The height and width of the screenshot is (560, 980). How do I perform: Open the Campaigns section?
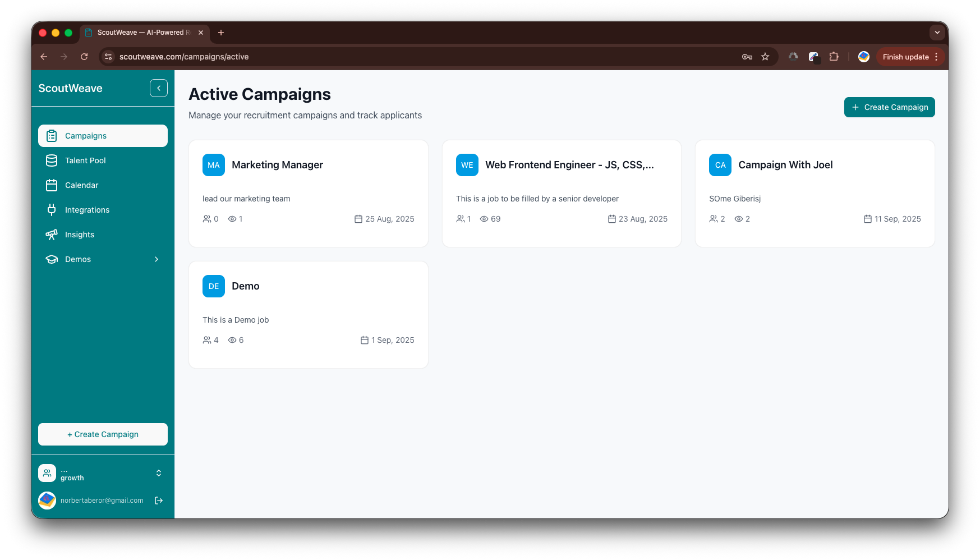[103, 136]
